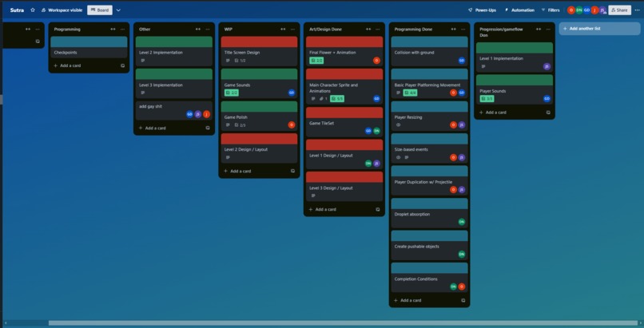Open Level 2 Implementation card
The image size is (644, 328).
[173, 51]
